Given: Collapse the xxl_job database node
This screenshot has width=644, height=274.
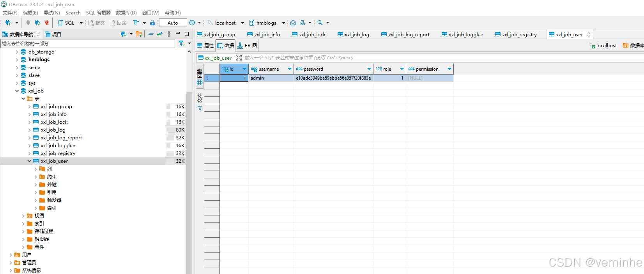Looking at the screenshot, I should (x=17, y=91).
